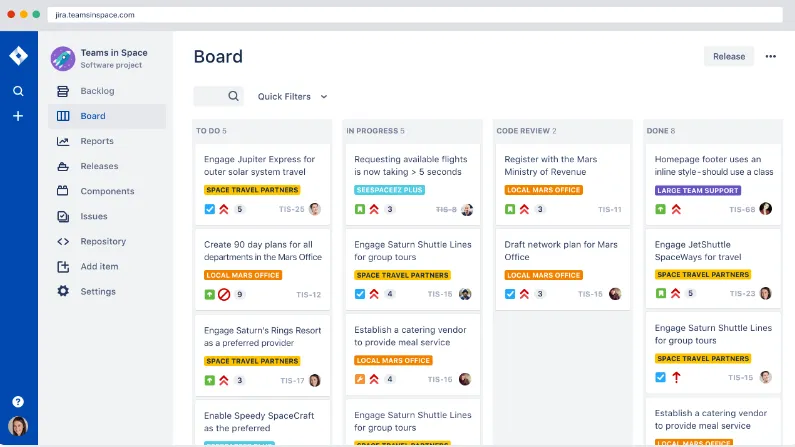Click task checkbox icon on TIS-25 card
The width and height of the screenshot is (795, 447).
pos(209,209)
